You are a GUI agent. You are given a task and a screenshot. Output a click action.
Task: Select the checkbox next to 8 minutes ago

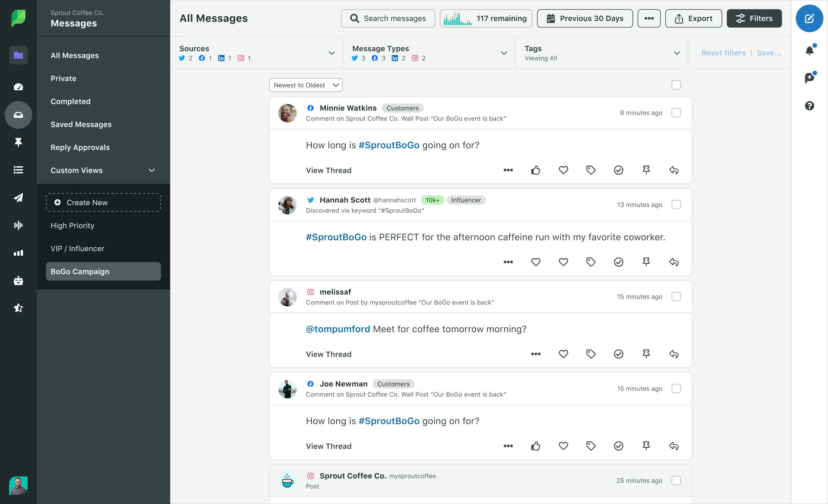[676, 113]
